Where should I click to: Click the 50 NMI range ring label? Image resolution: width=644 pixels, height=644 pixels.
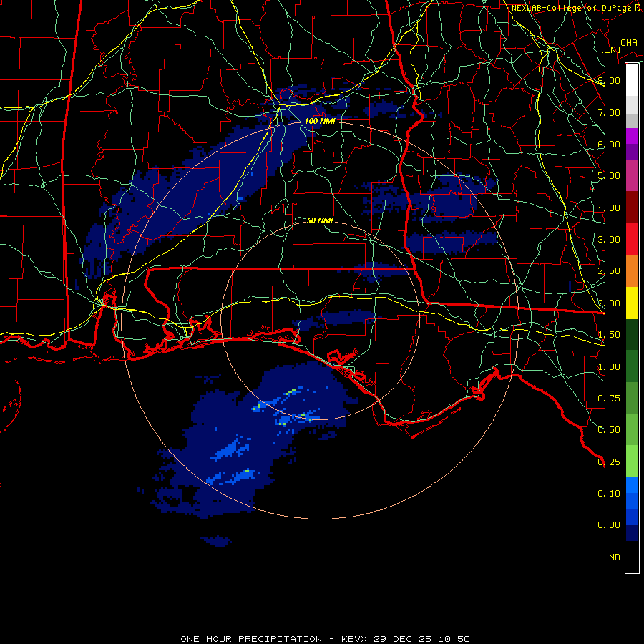click(x=320, y=220)
